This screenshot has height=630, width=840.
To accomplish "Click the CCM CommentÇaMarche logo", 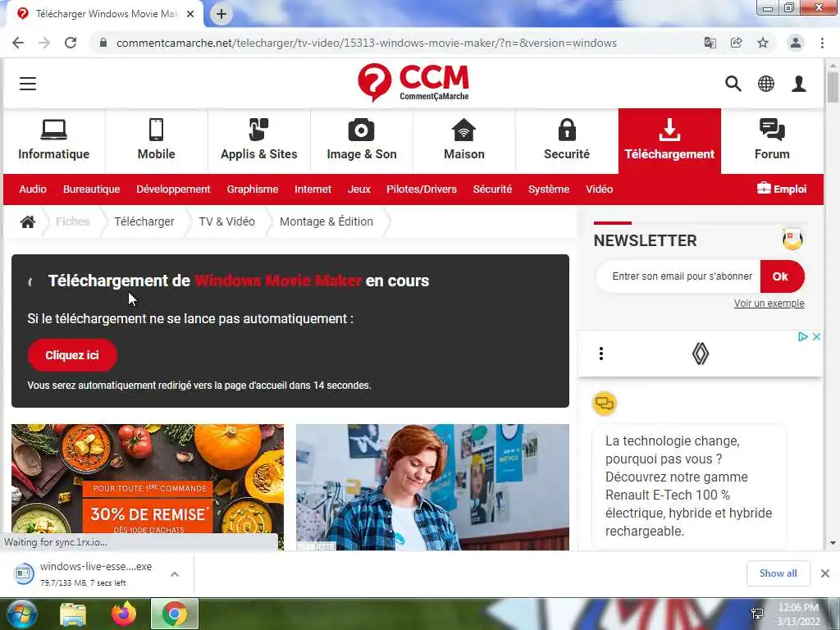I will click(413, 83).
